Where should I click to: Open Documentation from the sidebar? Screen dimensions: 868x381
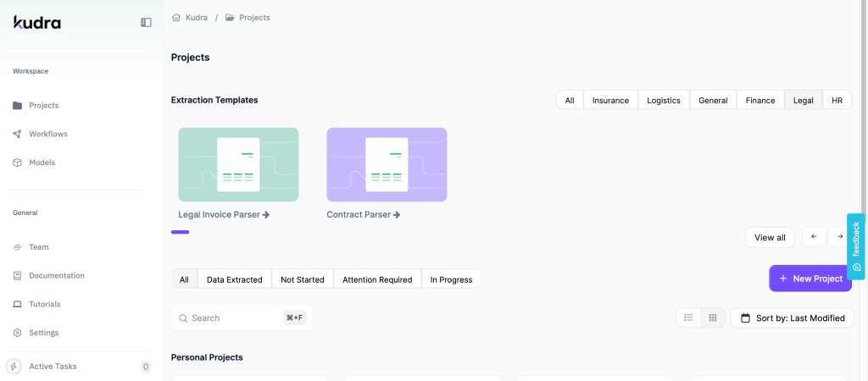coord(56,276)
